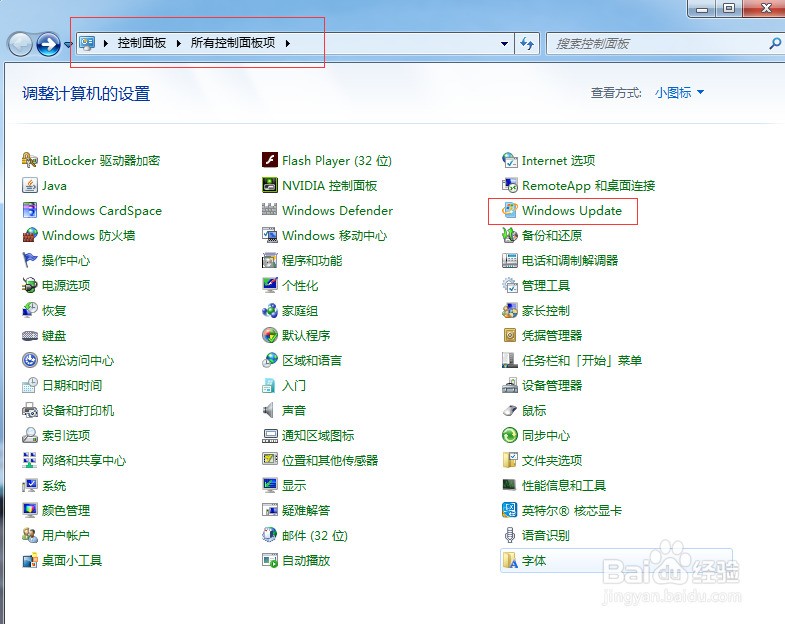Click the RemoteApp 和桌面连接 icon
The image size is (785, 624).
coord(510,185)
